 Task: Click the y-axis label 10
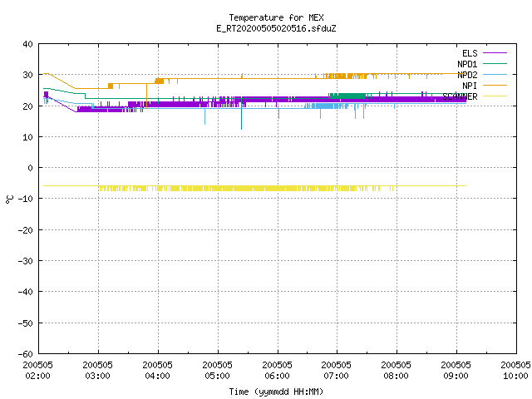27,137
